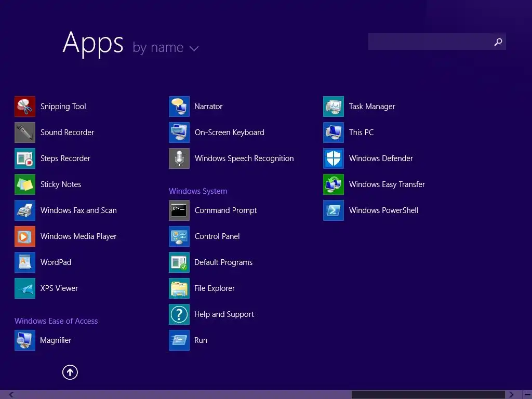Click the 'Windows Fax and Scan' label

coord(79,210)
